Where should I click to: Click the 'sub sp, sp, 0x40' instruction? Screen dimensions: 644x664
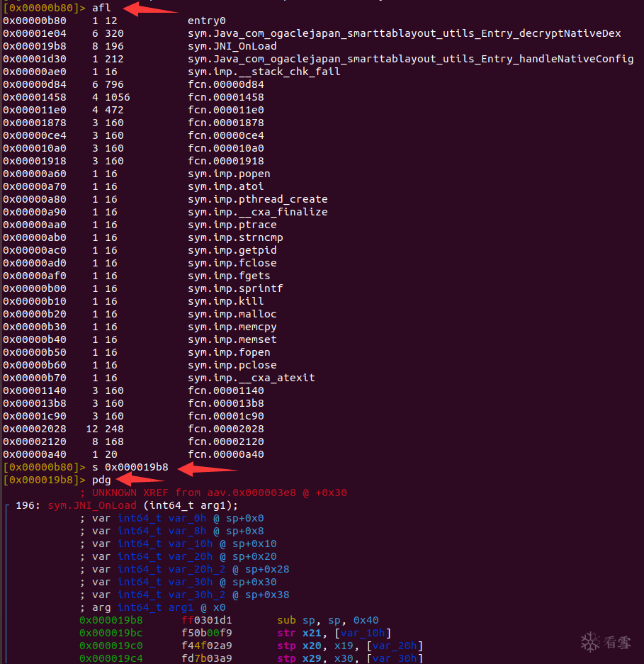[x=328, y=620]
